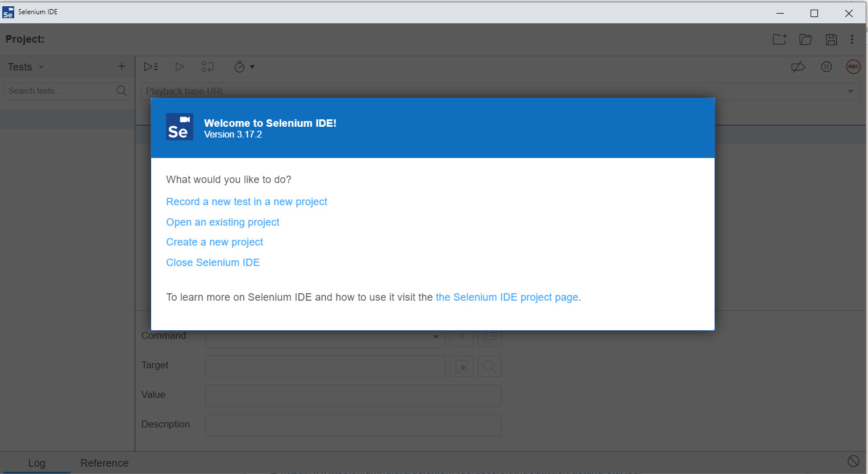Viewport: 868px width, 474px height.
Task: Click the open project folder icon
Action: [x=805, y=39]
